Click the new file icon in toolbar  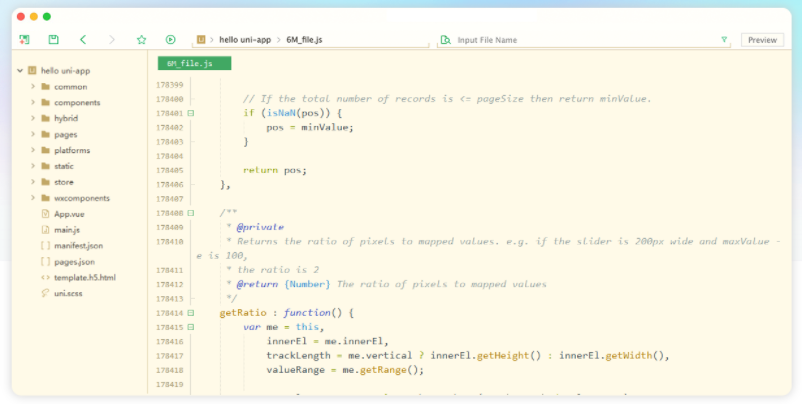pos(24,40)
